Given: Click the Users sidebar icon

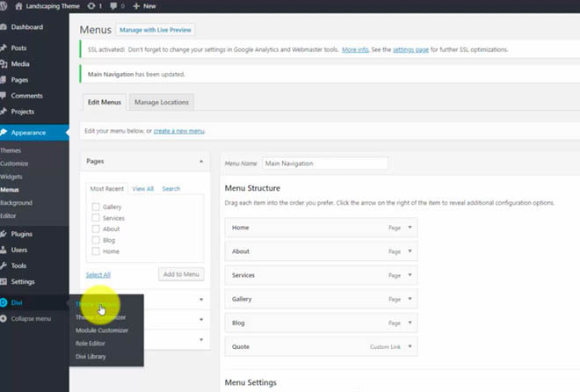Looking at the screenshot, I should pos(4,250).
